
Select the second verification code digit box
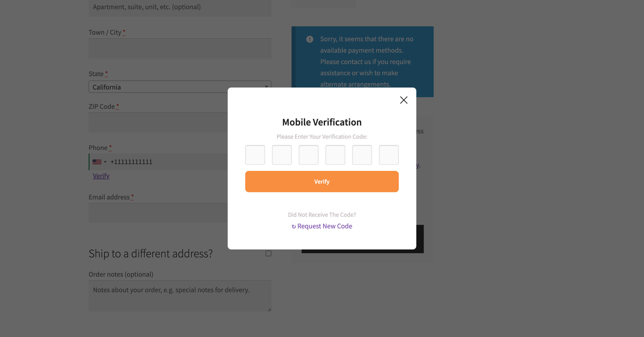click(282, 155)
